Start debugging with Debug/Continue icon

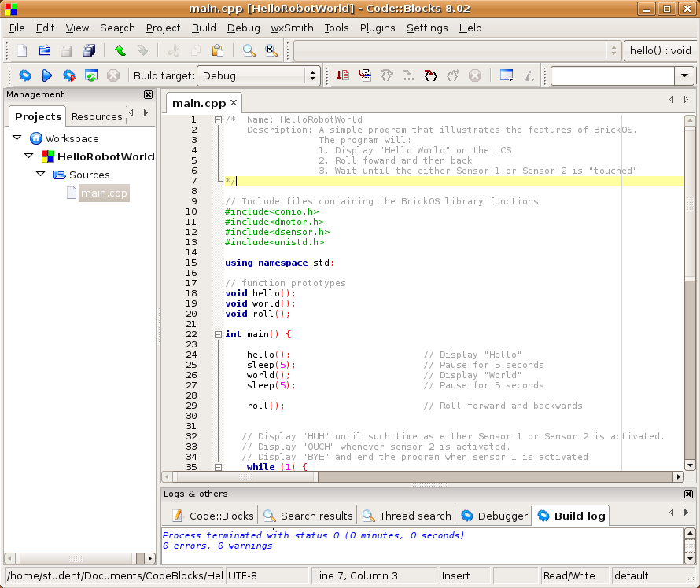coord(343,75)
